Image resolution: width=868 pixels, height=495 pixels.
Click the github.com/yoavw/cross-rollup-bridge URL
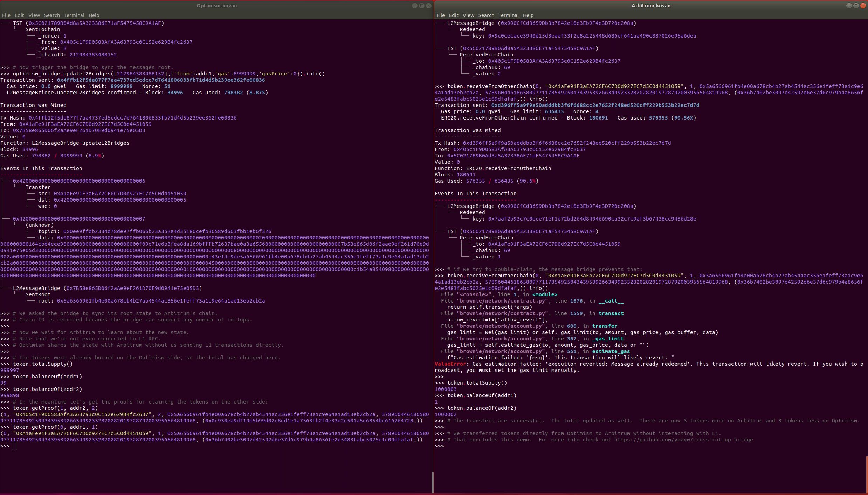(x=683, y=440)
